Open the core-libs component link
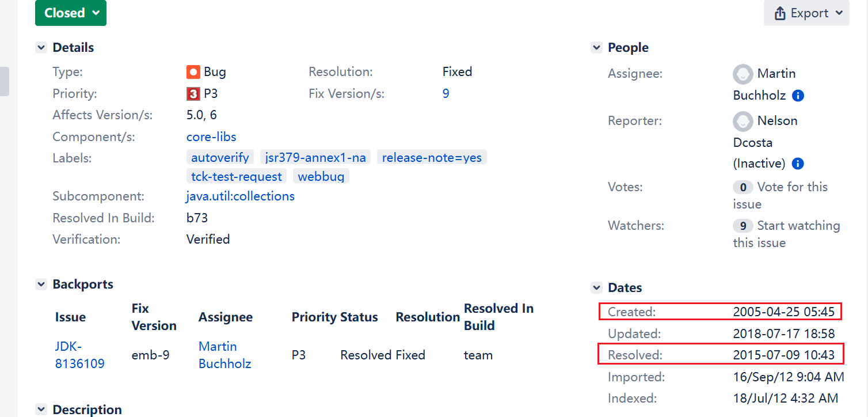This screenshot has width=868, height=417. (x=211, y=137)
